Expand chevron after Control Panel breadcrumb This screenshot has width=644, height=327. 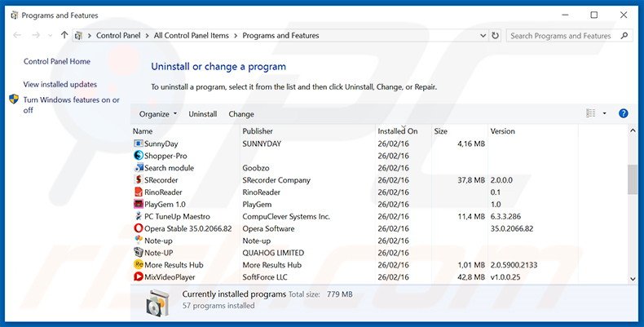tap(147, 36)
